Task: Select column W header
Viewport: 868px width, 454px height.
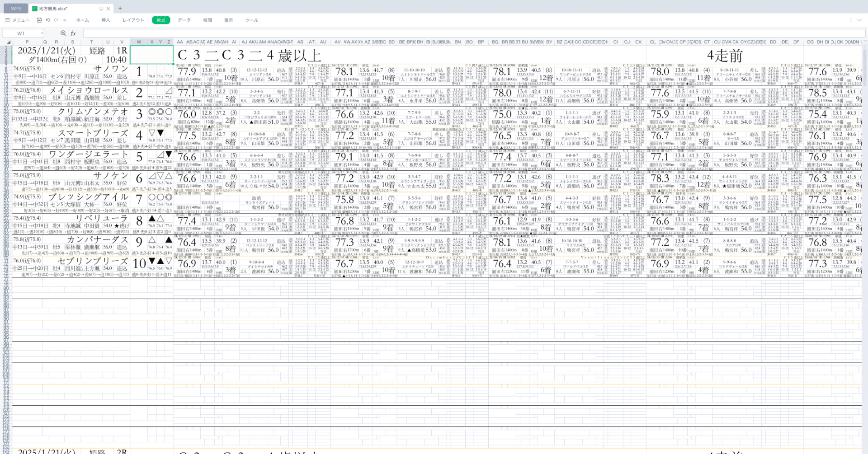Action: click(139, 42)
